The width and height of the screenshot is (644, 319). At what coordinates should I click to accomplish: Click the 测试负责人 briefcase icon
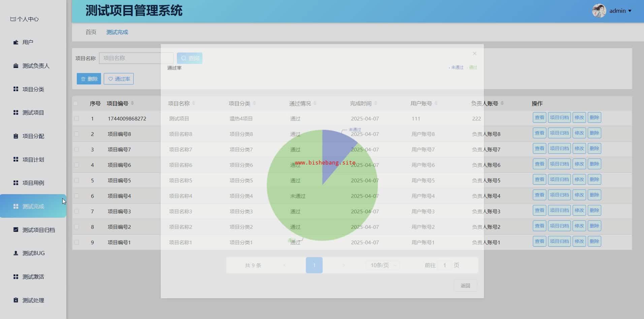(16, 66)
